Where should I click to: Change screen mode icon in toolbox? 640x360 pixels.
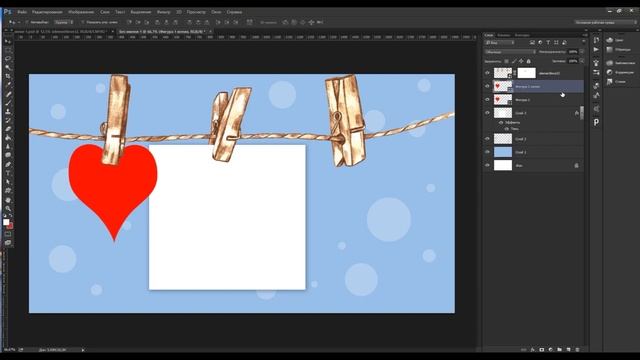pyautogui.click(x=8, y=242)
